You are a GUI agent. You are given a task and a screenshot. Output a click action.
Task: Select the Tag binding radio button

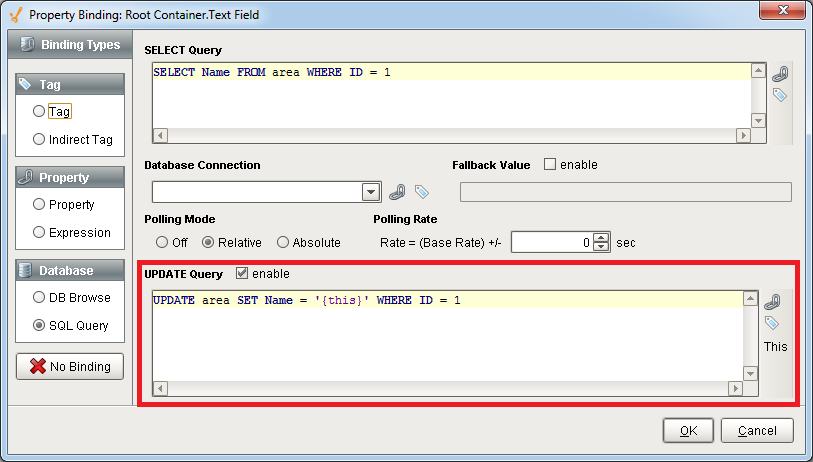(39, 111)
